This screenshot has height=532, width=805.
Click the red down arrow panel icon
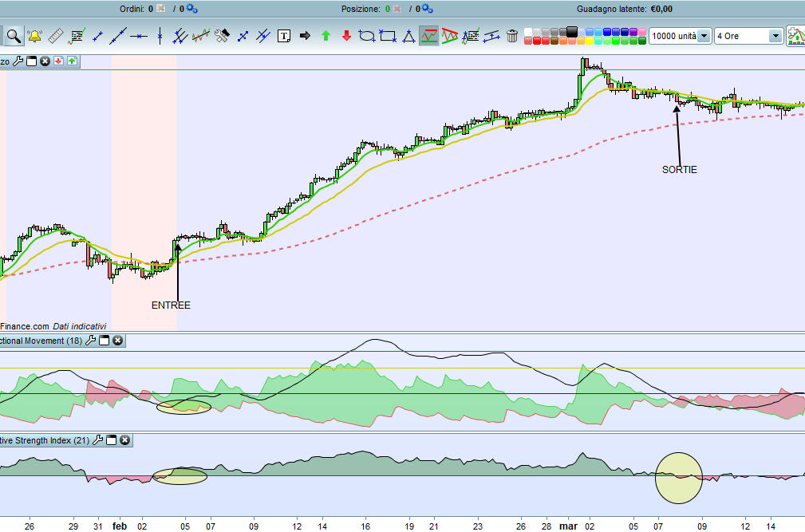point(58,61)
